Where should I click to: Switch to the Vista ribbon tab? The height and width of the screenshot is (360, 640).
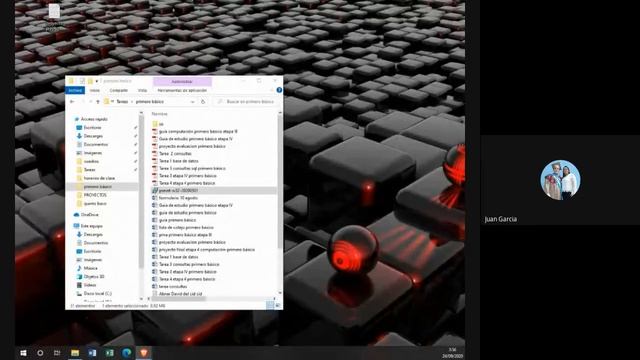click(142, 90)
